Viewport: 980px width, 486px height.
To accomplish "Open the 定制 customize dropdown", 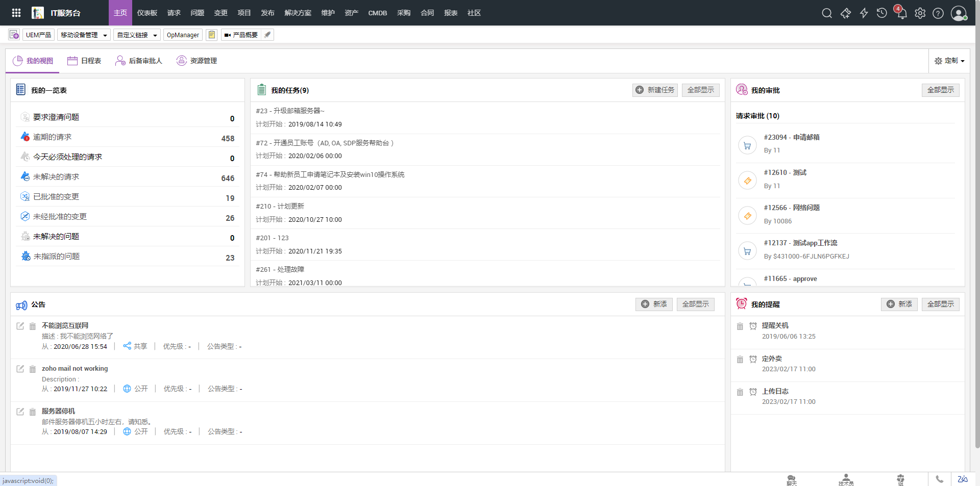I will tap(949, 61).
